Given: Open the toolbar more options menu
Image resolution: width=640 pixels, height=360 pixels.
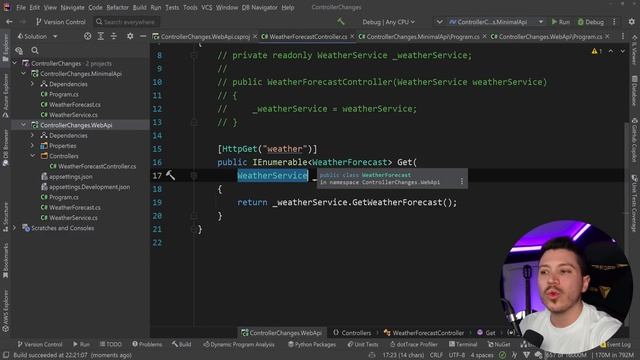Looking at the screenshot, I should (614, 22).
